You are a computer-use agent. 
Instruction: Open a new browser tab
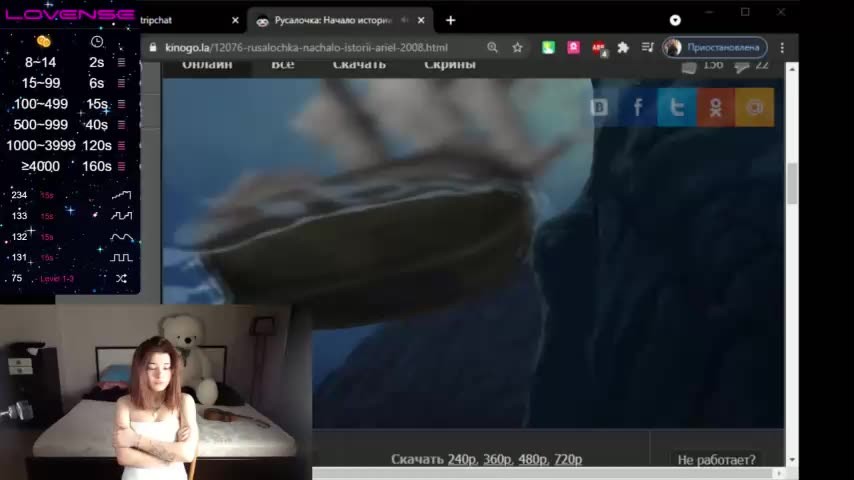450,21
